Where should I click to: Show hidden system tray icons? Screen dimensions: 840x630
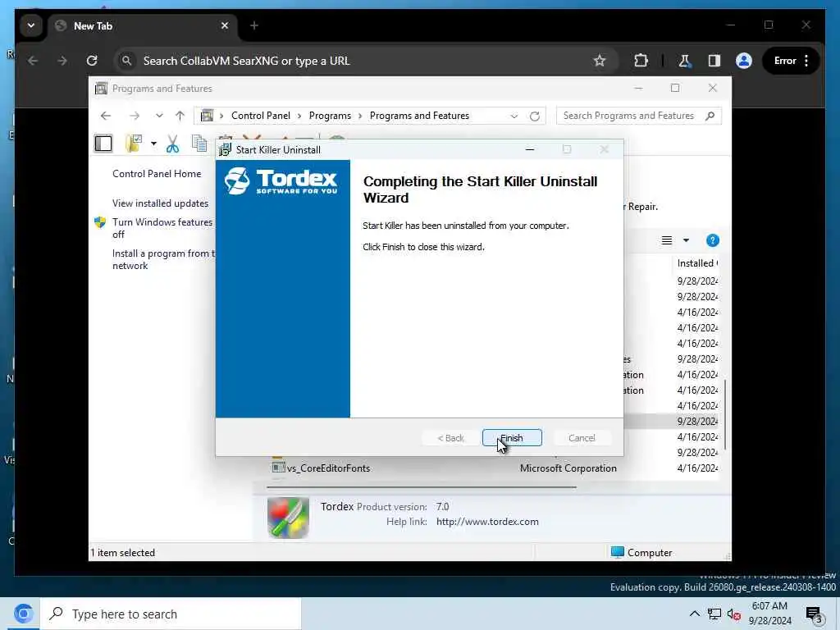click(x=694, y=614)
